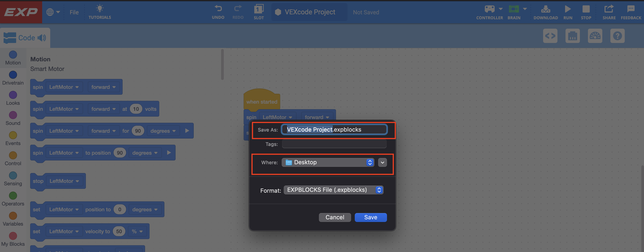Open the Feedback speech bubble
The image size is (644, 252).
(x=631, y=9)
